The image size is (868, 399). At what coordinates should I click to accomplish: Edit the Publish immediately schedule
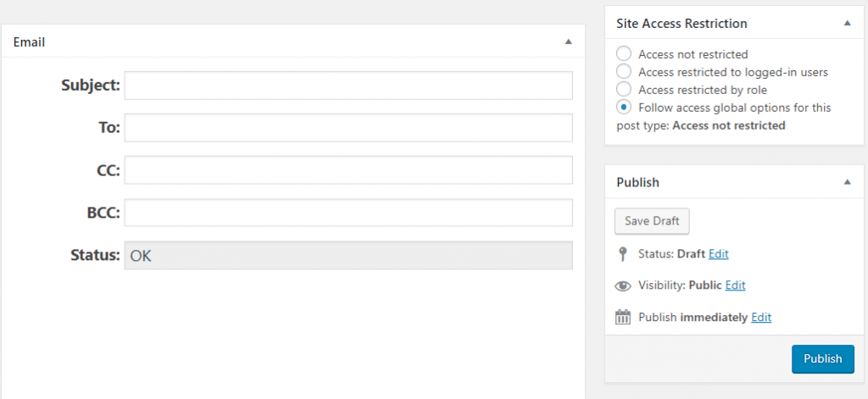tap(761, 318)
